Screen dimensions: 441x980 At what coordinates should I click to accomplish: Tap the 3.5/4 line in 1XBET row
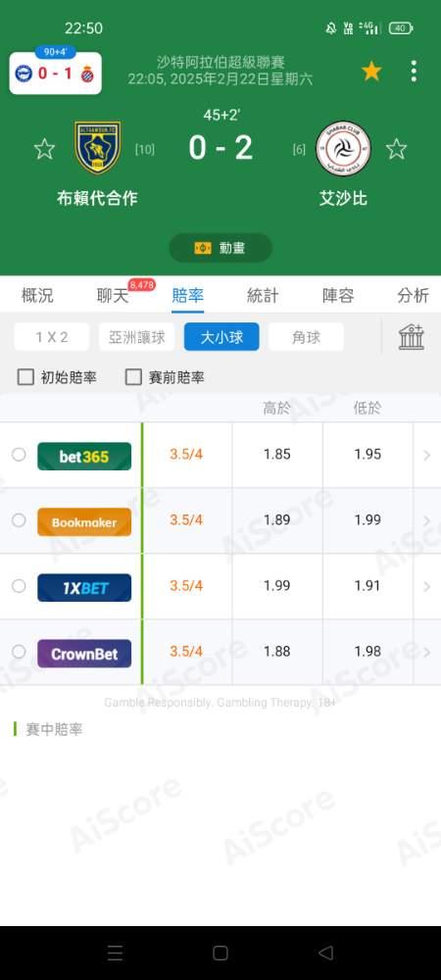(186, 586)
